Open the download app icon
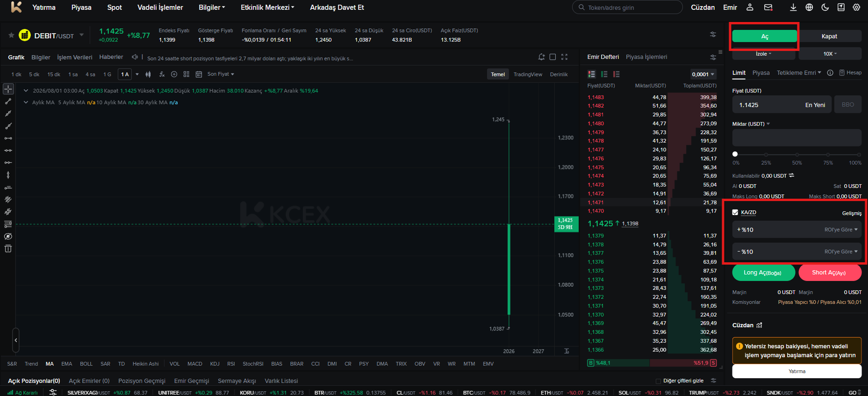868x396 pixels. coord(793,7)
